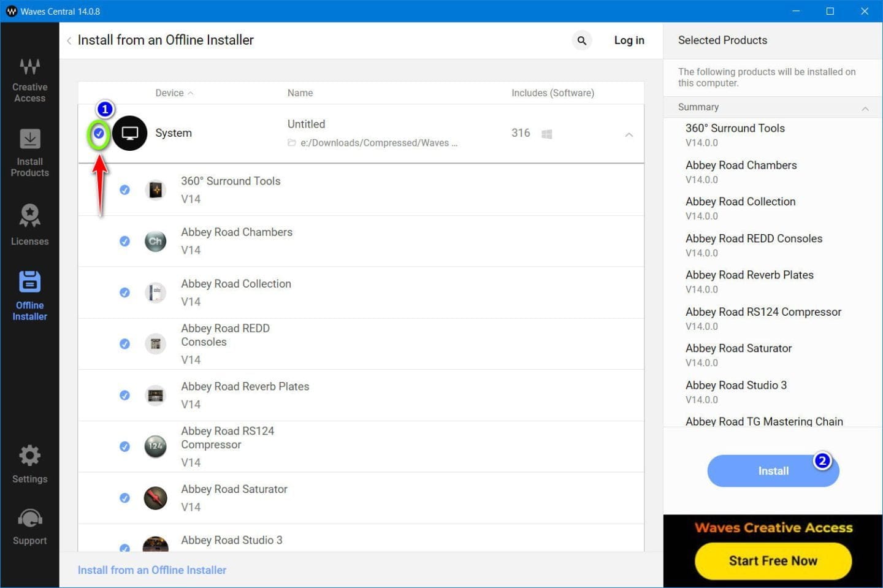Uncheck 360° Surround Tools

(124, 190)
